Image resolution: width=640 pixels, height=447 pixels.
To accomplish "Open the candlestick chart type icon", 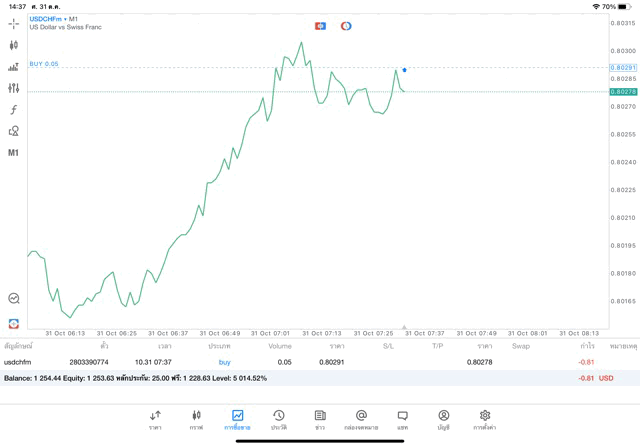I will (14, 45).
